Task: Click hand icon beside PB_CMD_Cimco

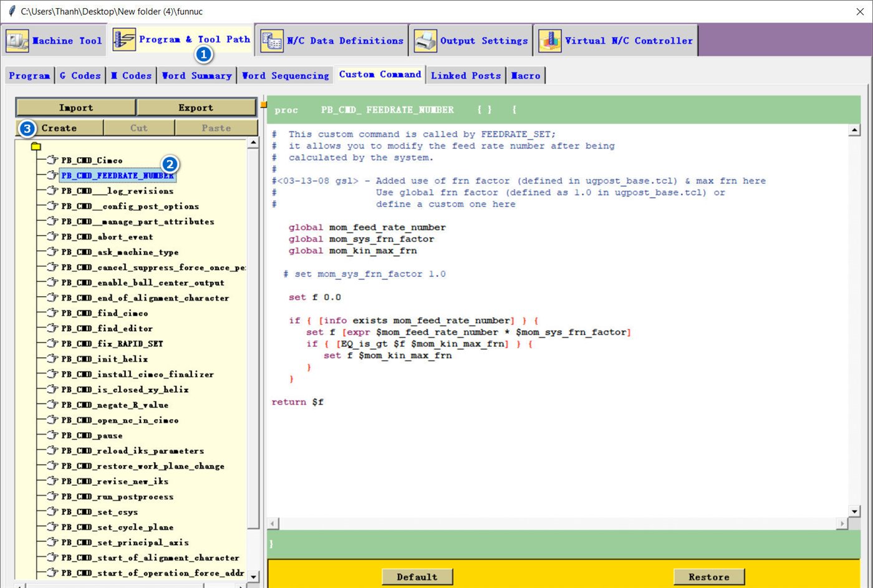Action: coord(52,160)
